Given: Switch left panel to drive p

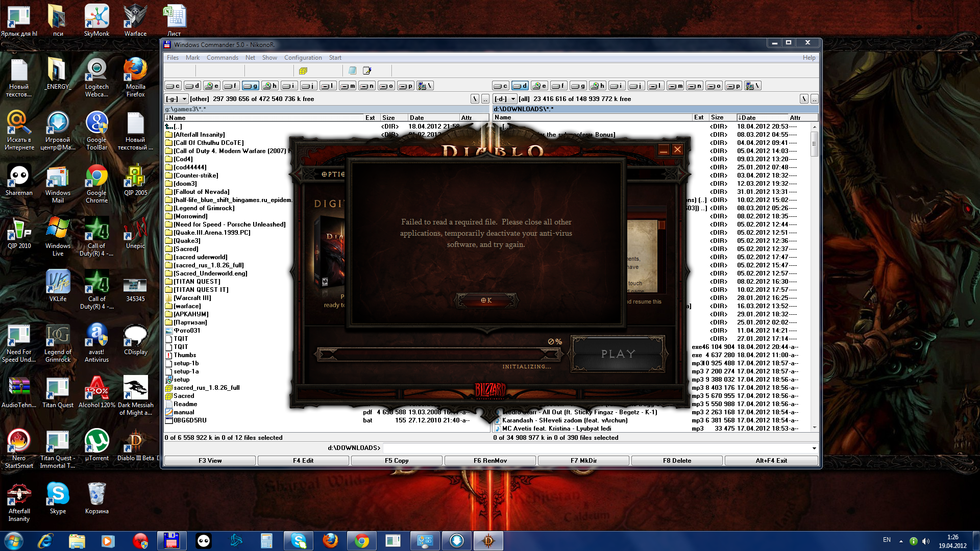Looking at the screenshot, I should (406, 86).
